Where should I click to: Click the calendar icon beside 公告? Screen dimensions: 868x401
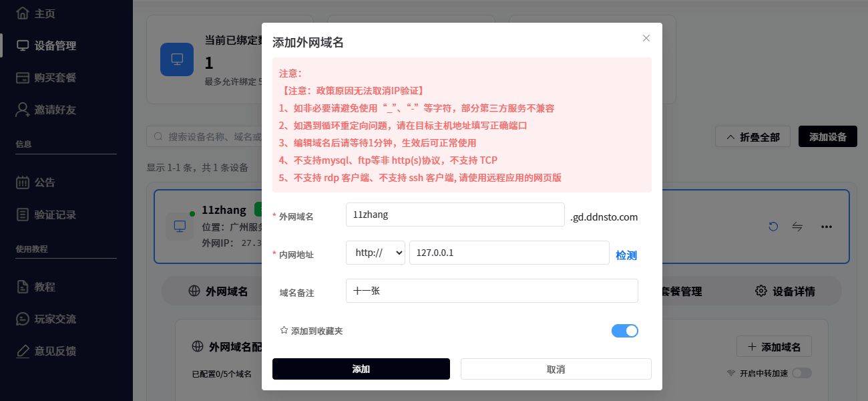pos(23,182)
